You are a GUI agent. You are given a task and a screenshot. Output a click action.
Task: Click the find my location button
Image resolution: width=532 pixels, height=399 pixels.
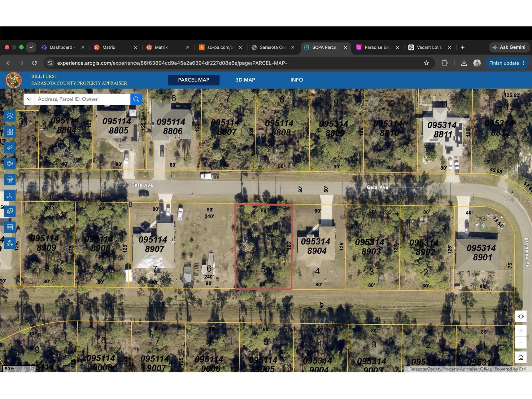pyautogui.click(x=521, y=316)
